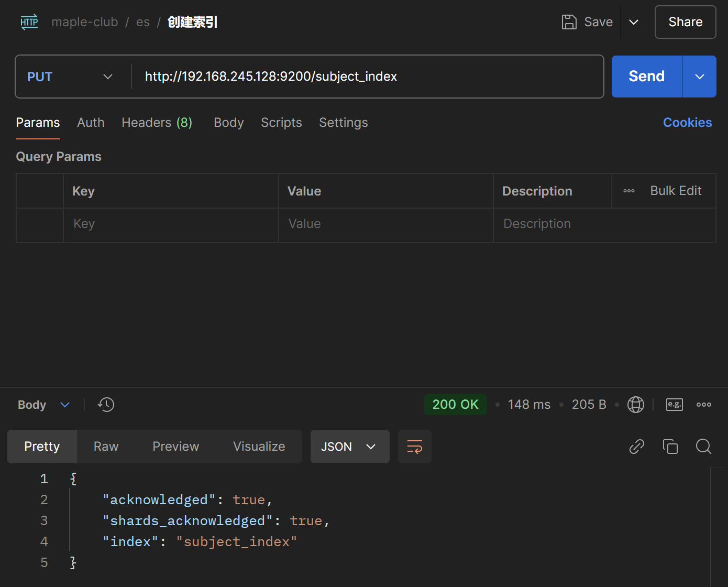Expand the Save options chevron
Screen dimensions: 728x587
point(634,22)
